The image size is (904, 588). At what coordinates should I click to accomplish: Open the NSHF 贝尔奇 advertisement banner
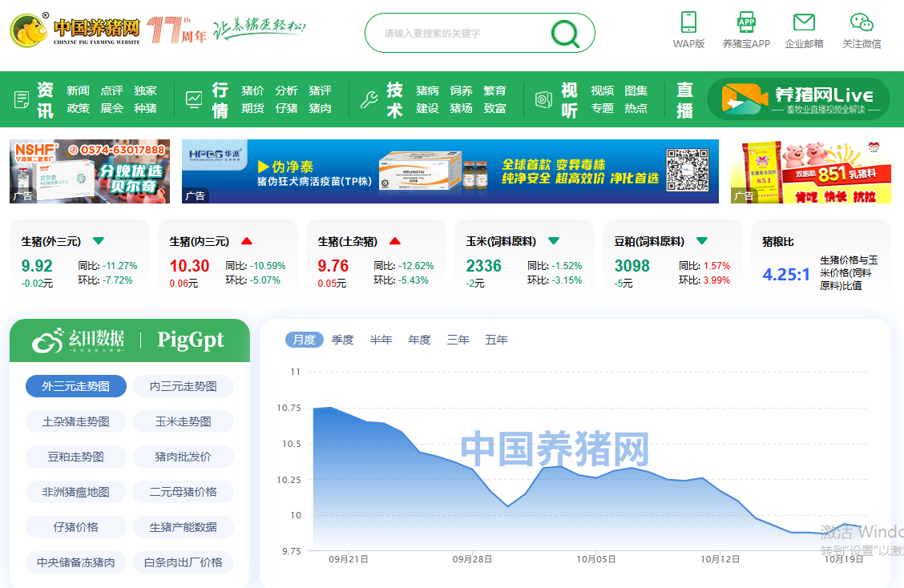click(x=90, y=171)
